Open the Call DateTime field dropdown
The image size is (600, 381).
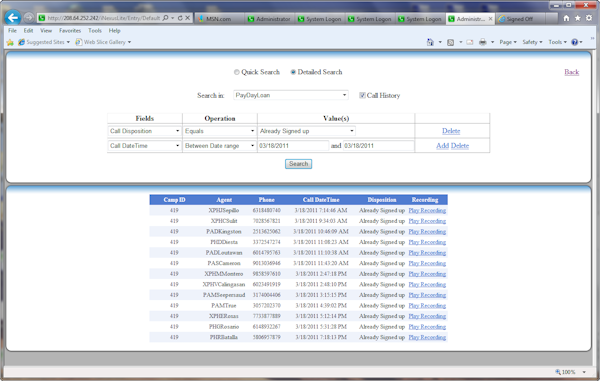click(x=145, y=146)
